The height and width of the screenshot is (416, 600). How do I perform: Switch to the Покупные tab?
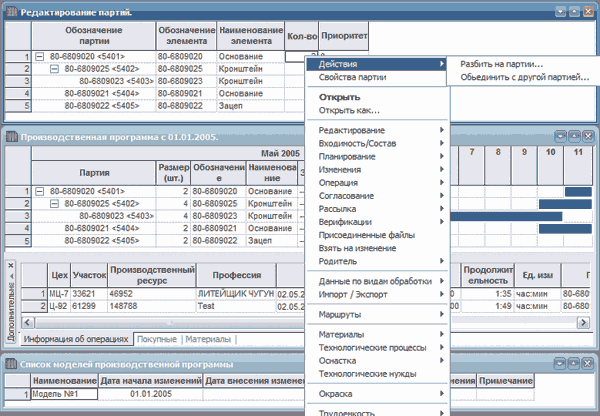click(x=157, y=339)
